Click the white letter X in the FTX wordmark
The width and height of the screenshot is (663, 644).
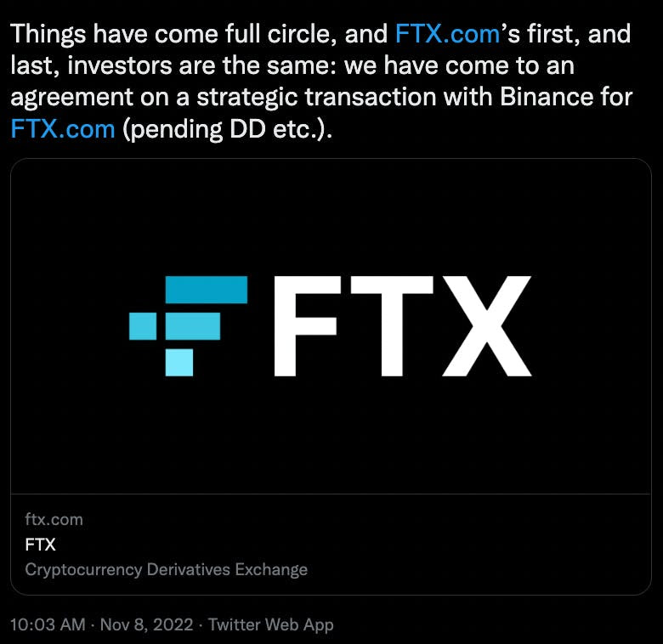[x=487, y=325]
